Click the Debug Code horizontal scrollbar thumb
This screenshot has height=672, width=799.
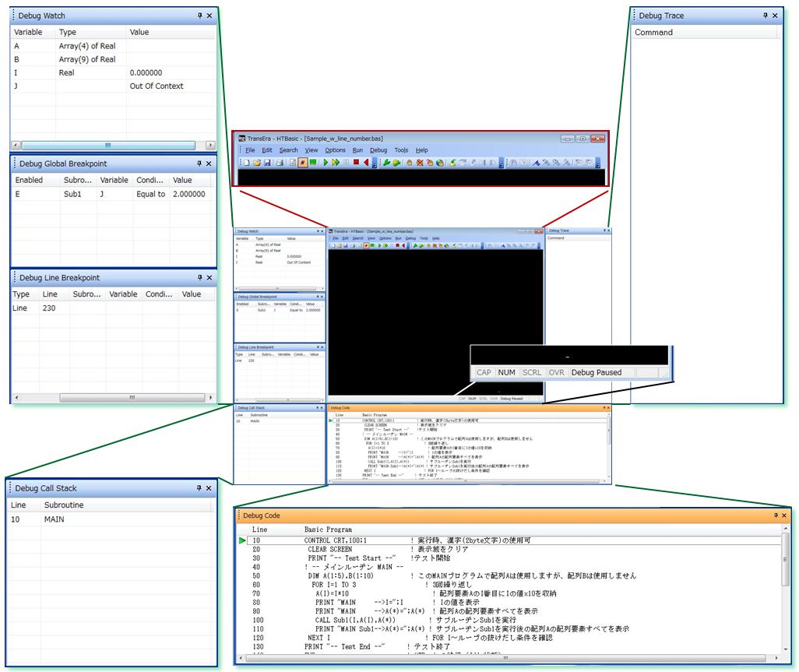(x=505, y=658)
